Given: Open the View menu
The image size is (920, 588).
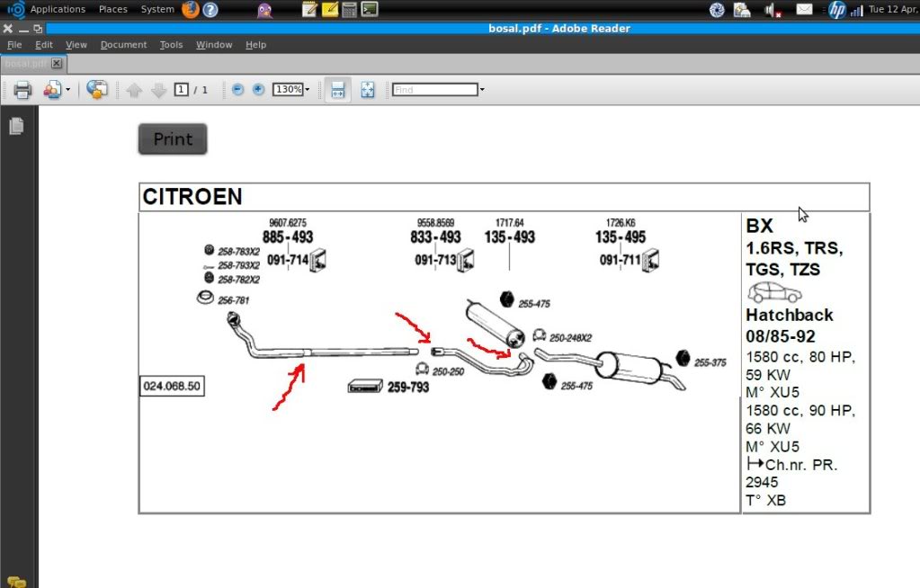Looking at the screenshot, I should pos(76,45).
